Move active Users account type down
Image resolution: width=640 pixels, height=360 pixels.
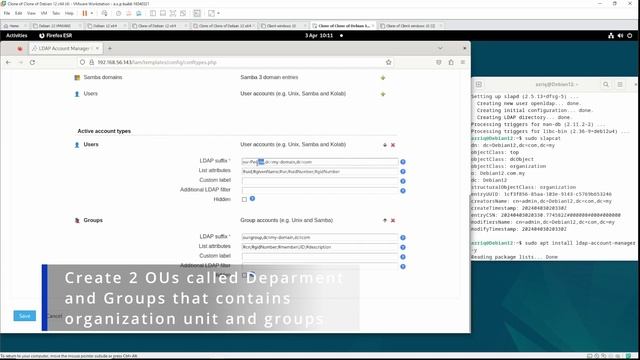tap(384, 145)
